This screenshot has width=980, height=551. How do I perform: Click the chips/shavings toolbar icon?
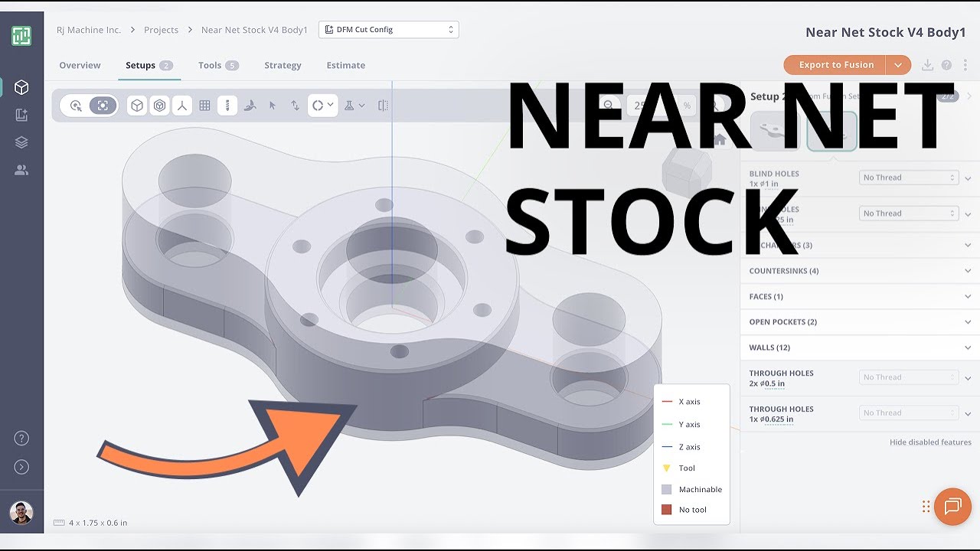(x=250, y=106)
